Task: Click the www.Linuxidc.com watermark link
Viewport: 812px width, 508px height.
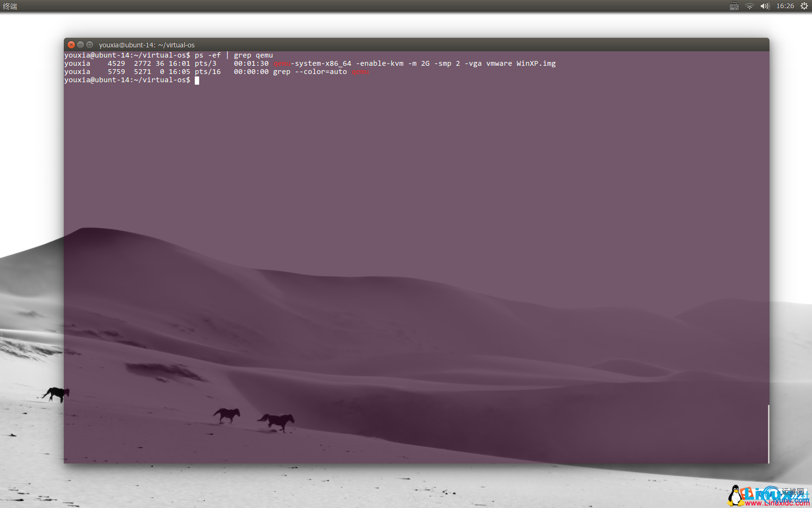Action: pos(777,503)
